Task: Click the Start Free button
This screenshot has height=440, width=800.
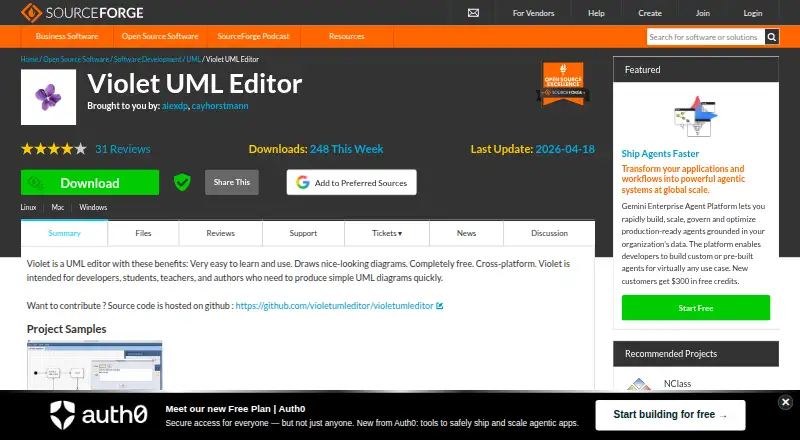Action: pos(696,308)
